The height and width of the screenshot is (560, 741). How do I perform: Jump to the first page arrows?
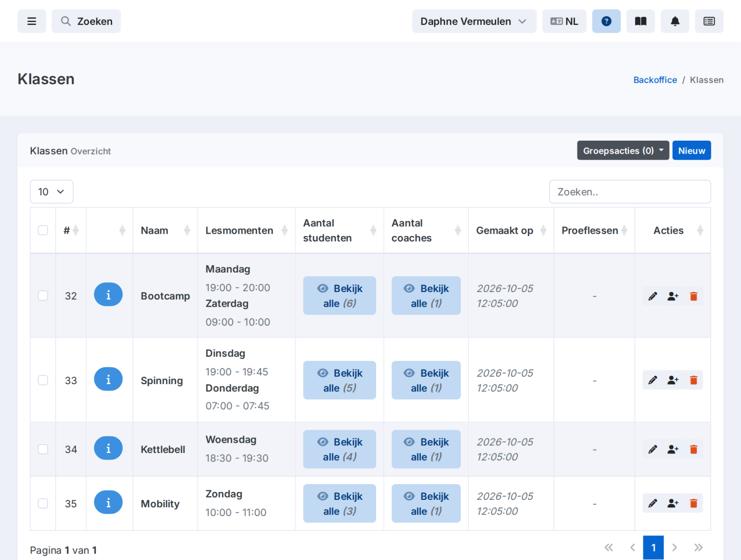point(609,548)
